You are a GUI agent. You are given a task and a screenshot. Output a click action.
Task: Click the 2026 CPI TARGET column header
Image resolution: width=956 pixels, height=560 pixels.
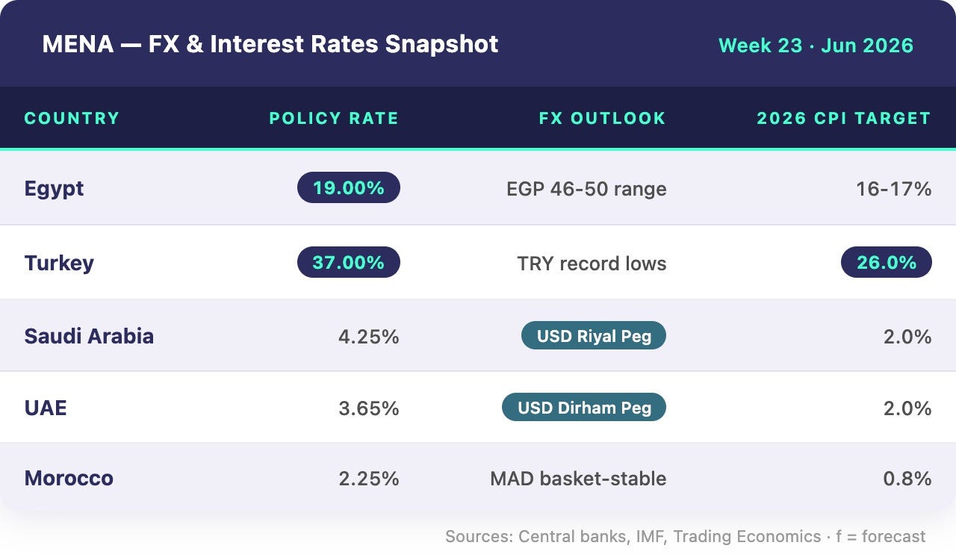pos(844,118)
